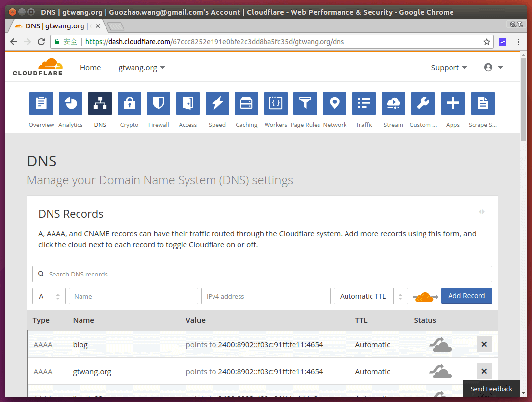Open the Caching drive icon
The width and height of the screenshot is (532, 402).
[x=246, y=103]
